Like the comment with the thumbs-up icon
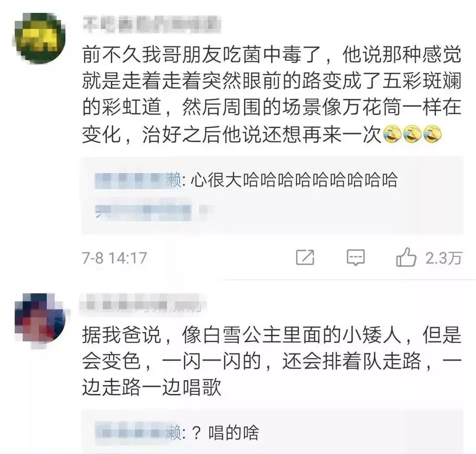Viewport: 476px width, 454px height. 406,257
